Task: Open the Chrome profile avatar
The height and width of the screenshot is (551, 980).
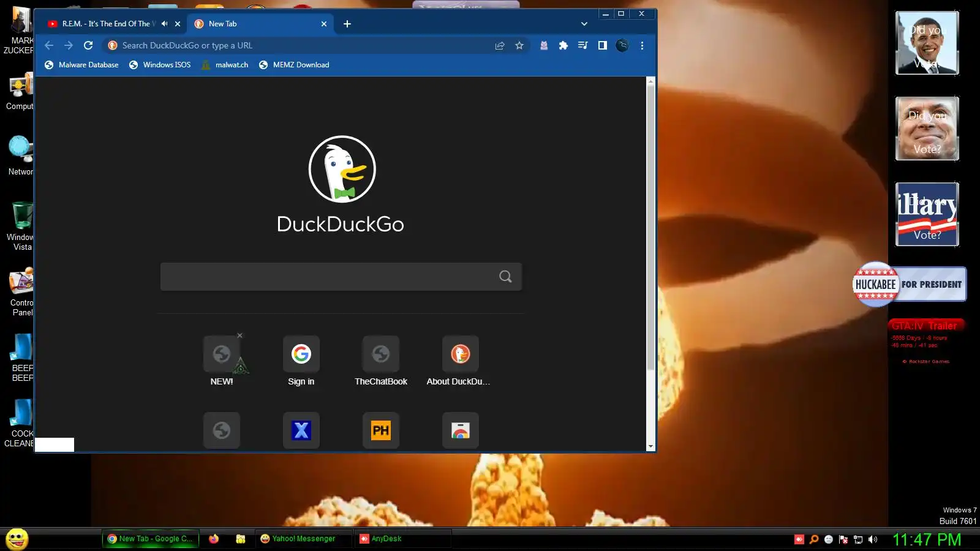Action: click(622, 45)
